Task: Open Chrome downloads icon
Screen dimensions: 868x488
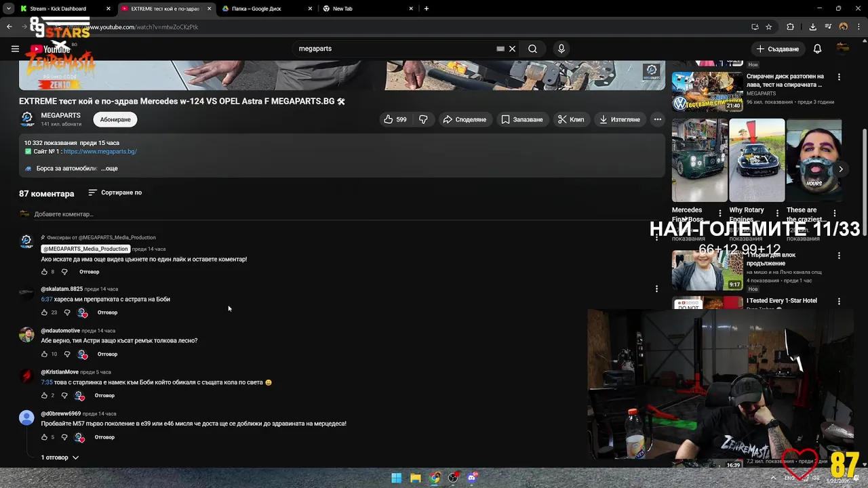Action: [812, 27]
